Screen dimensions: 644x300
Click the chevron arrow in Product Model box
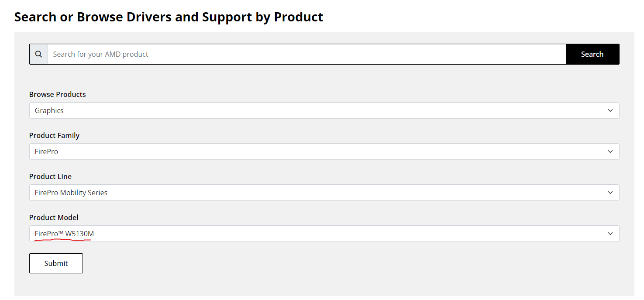pos(610,234)
